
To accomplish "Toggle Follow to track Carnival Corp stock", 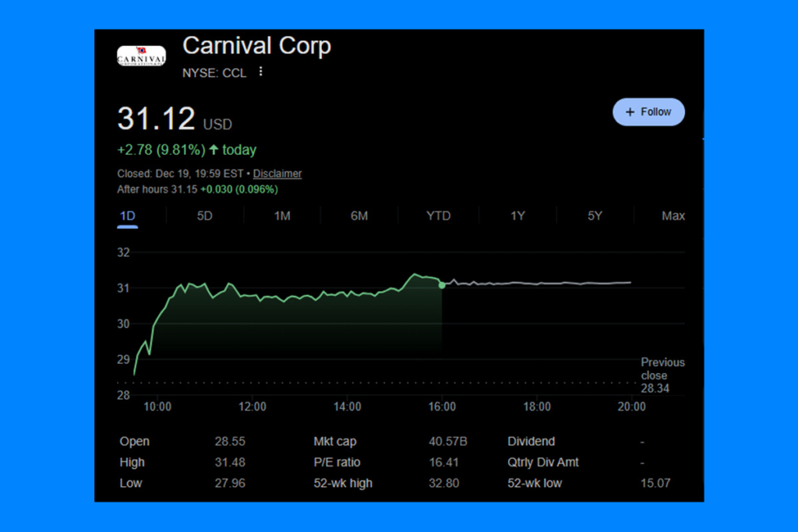I will (648, 111).
